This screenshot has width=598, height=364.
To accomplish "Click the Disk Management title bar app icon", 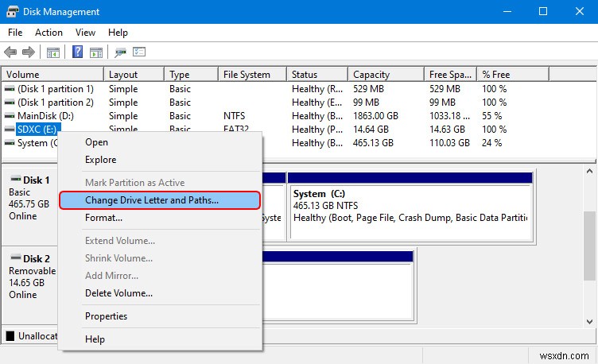I will click(x=13, y=12).
